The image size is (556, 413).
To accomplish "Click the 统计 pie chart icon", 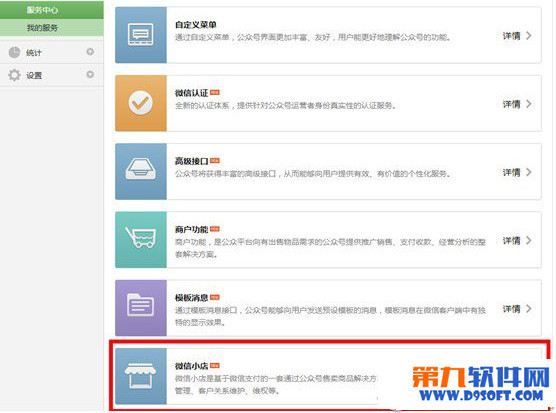I will [15, 52].
